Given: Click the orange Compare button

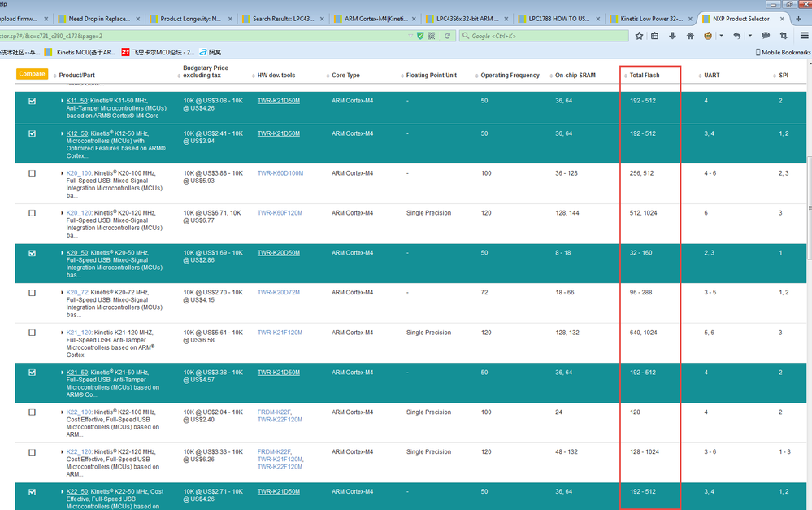Looking at the screenshot, I should click(33, 74).
